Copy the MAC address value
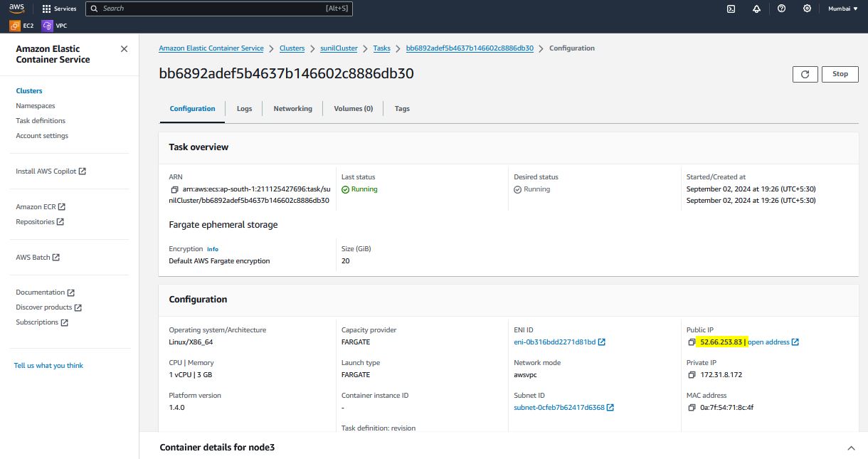Screen dimensions: 868x459 pos(692,408)
